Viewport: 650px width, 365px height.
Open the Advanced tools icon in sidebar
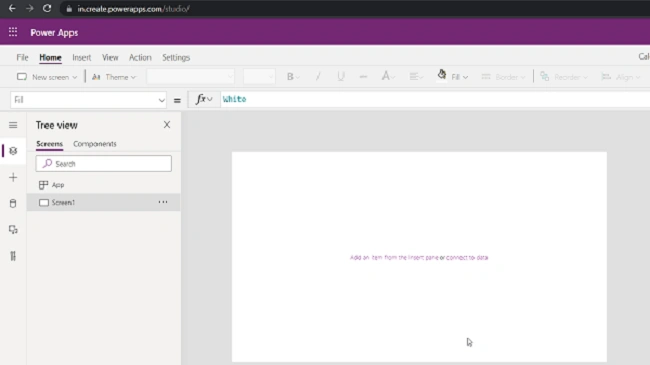(13, 256)
